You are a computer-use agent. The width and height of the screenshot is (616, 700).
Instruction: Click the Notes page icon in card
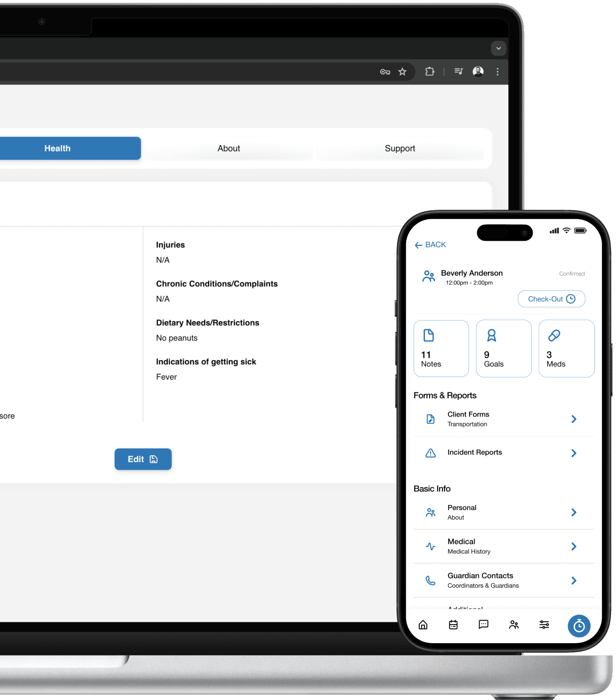click(x=429, y=336)
